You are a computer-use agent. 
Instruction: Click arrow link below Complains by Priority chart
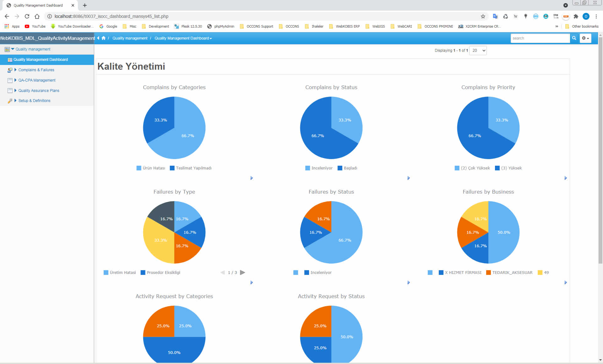point(566,178)
